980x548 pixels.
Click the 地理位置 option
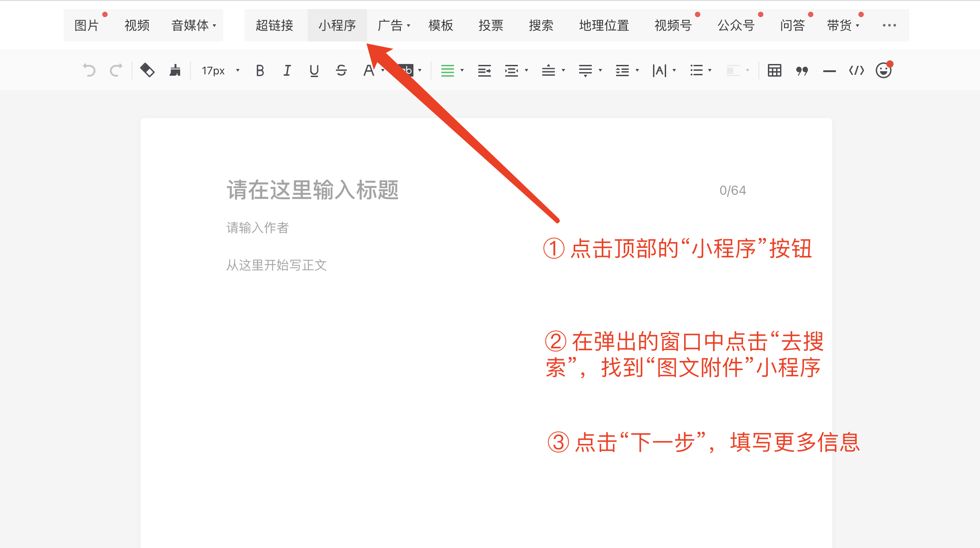click(x=604, y=25)
